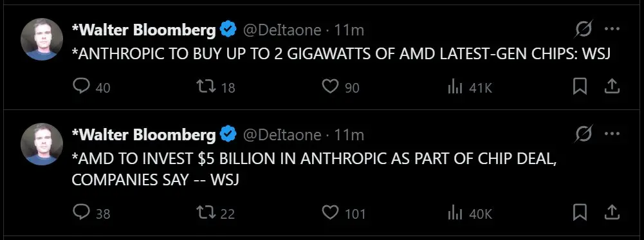Open Walter Bloomberg avatar on second tweet
The width and height of the screenshot is (644, 240).
[41, 144]
